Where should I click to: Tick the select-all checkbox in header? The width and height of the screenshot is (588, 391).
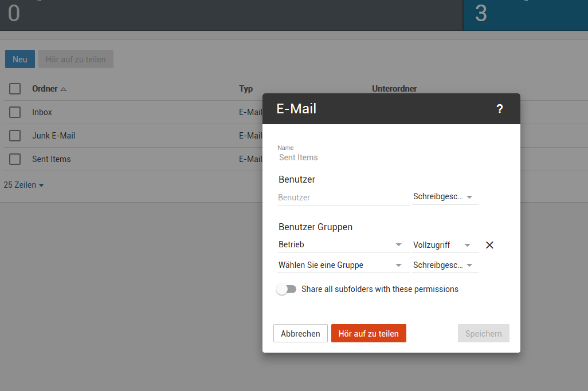click(x=15, y=89)
